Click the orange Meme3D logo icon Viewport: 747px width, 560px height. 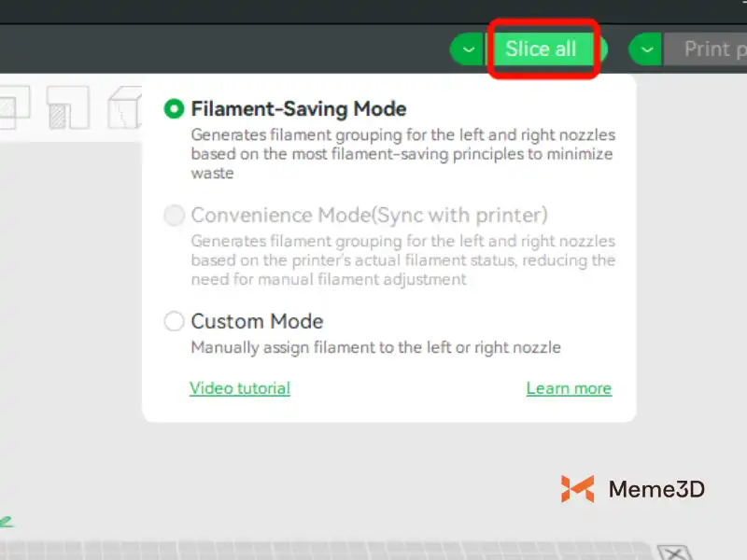[577, 488]
